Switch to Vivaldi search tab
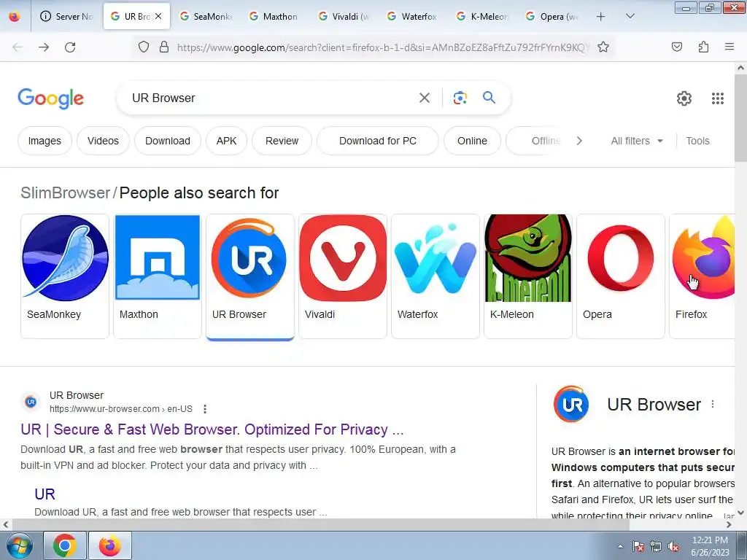 344,16
